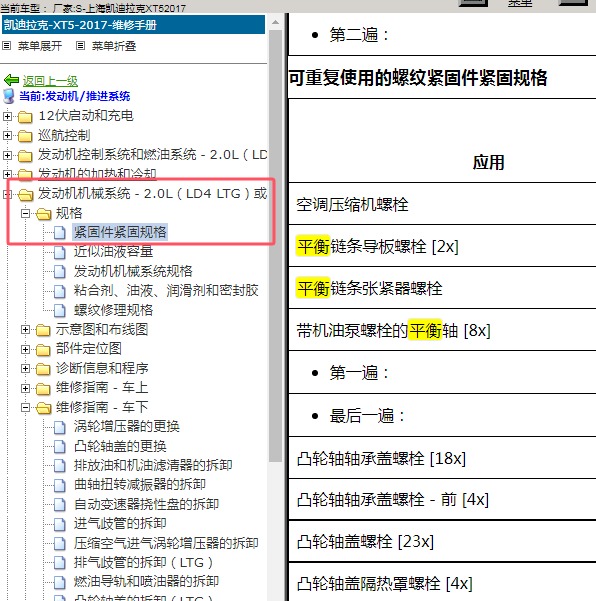The image size is (596, 601).
Task: Open 排气歧管的拆卸（LTG） procedure
Action: coord(143,563)
